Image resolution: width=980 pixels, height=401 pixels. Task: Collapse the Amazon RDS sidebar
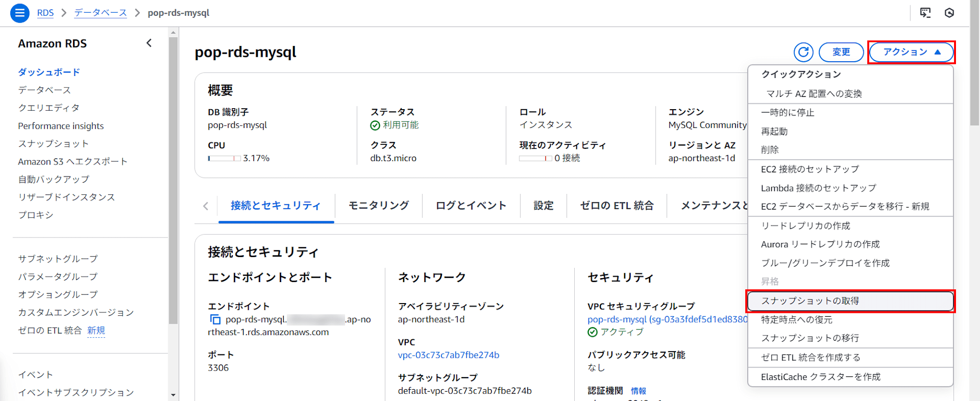pyautogui.click(x=149, y=43)
